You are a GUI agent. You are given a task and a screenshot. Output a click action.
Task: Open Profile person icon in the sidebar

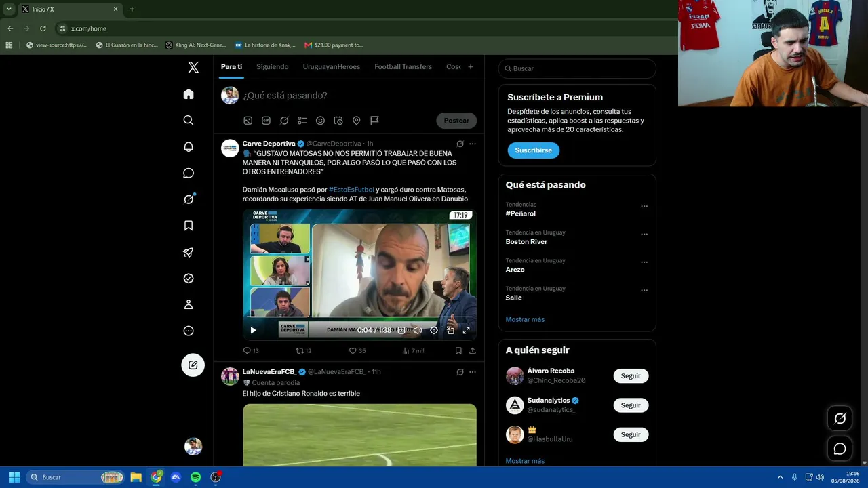pos(189,305)
